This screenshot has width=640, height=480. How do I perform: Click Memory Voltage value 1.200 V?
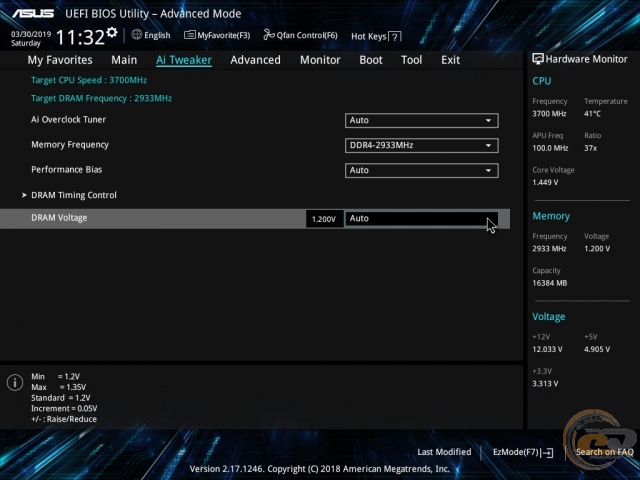click(x=597, y=249)
